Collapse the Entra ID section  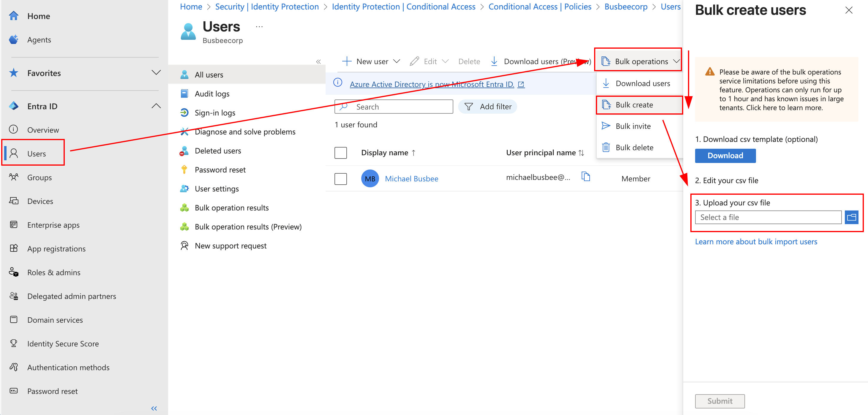(x=156, y=105)
